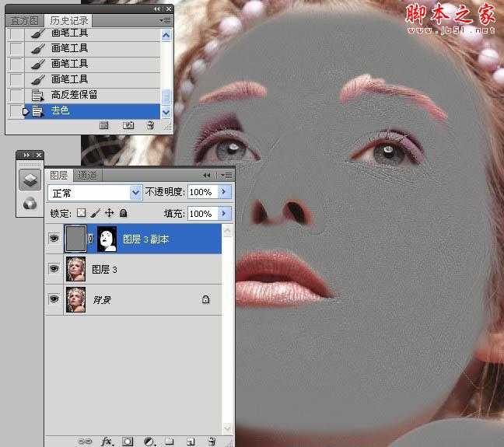Screen dimensions: 504x447
Task: Open the Channels sphere dock icon
Action: 30,204
